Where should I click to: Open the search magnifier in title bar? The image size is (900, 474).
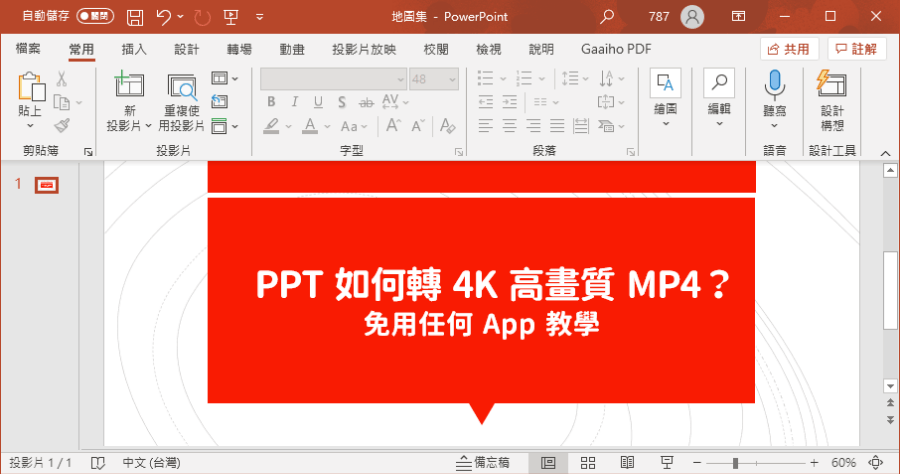[607, 17]
